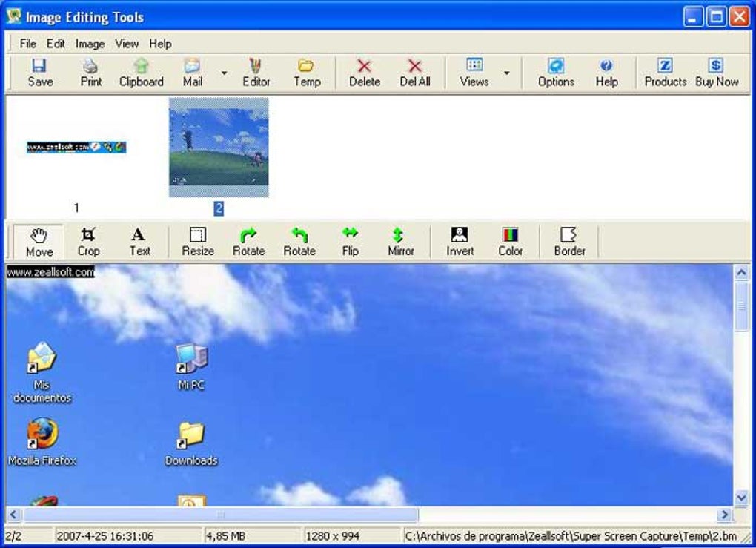Save the current capture
Image resolution: width=756 pixels, height=548 pixels.
click(39, 71)
